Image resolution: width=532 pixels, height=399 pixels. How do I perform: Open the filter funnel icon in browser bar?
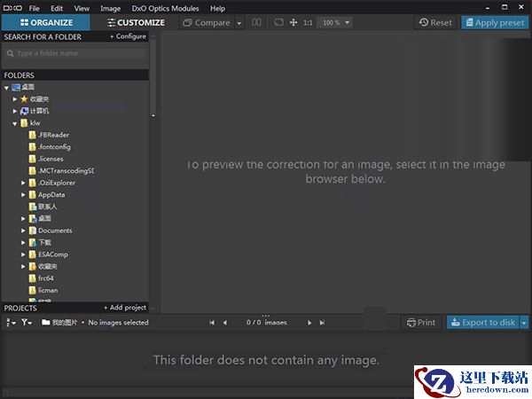(27, 323)
